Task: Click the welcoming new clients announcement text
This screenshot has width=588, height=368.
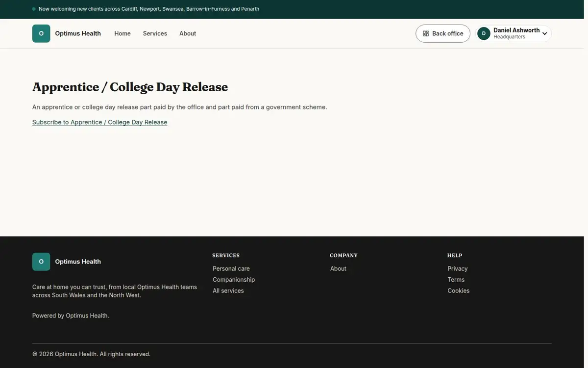Action: coord(149,9)
